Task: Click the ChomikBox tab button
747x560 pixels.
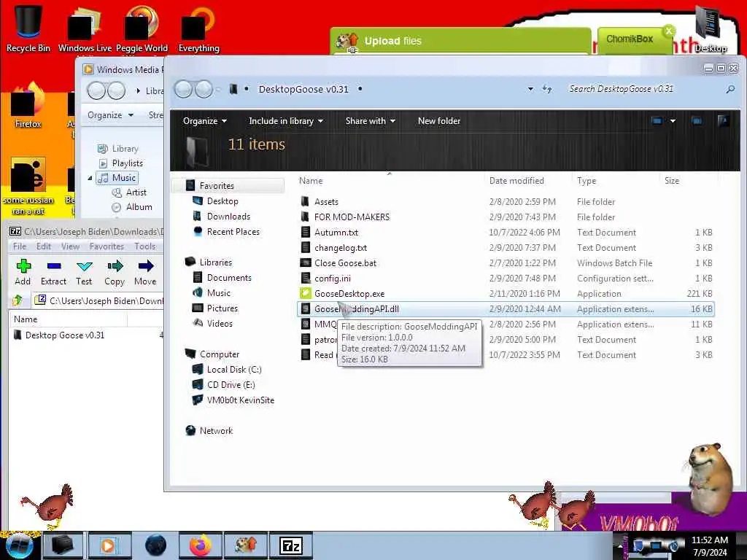Action: [636, 40]
